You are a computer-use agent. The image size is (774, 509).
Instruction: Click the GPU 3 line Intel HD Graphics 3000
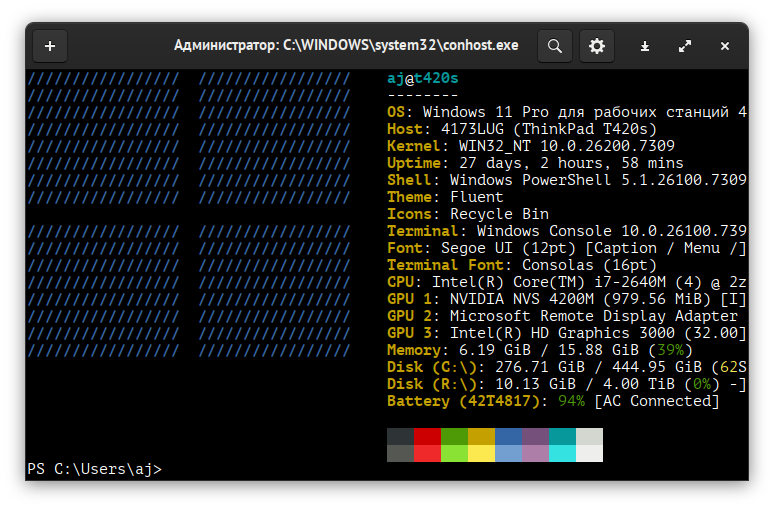pyautogui.click(x=567, y=333)
